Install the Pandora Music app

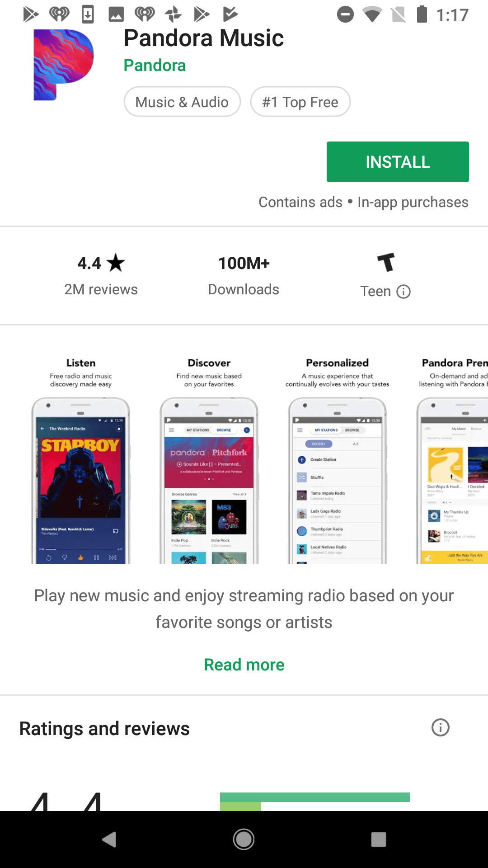pyautogui.click(x=397, y=161)
